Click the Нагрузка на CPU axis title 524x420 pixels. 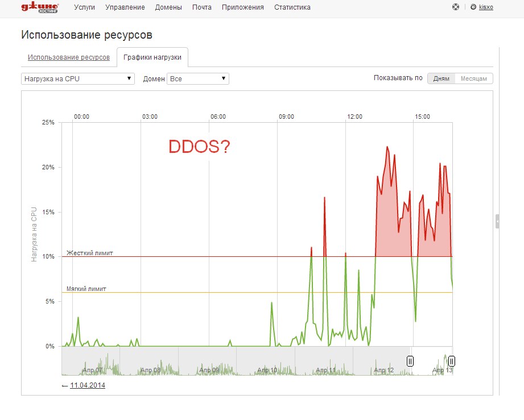pos(34,234)
